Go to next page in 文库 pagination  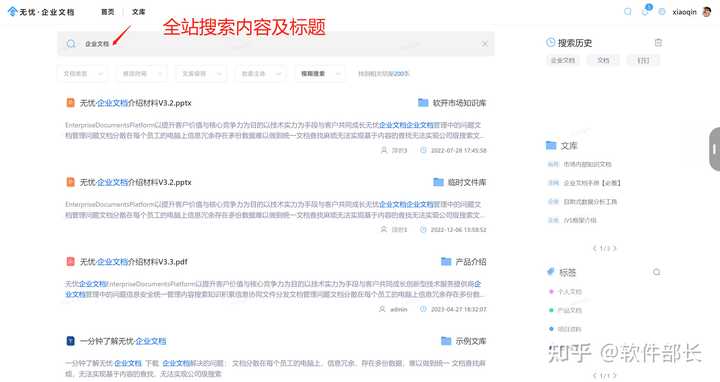click(x=614, y=248)
